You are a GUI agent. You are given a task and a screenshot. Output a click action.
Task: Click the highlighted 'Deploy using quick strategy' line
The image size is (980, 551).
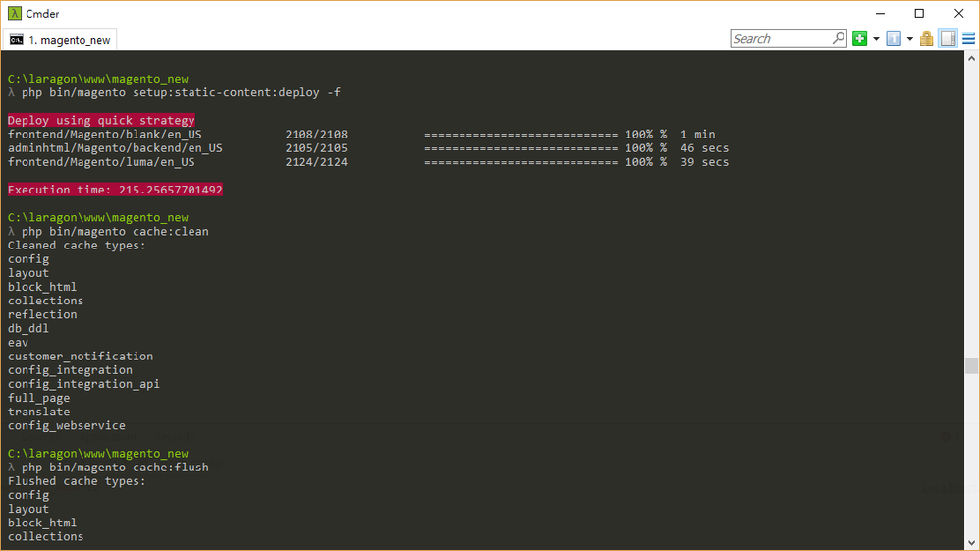101,120
